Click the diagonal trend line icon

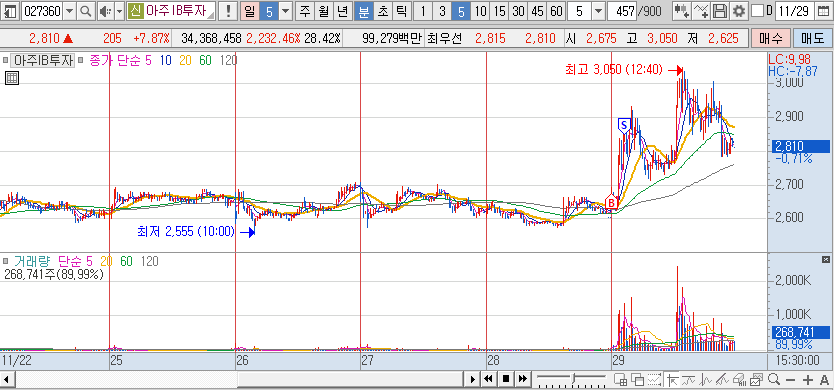pyautogui.click(x=722, y=379)
